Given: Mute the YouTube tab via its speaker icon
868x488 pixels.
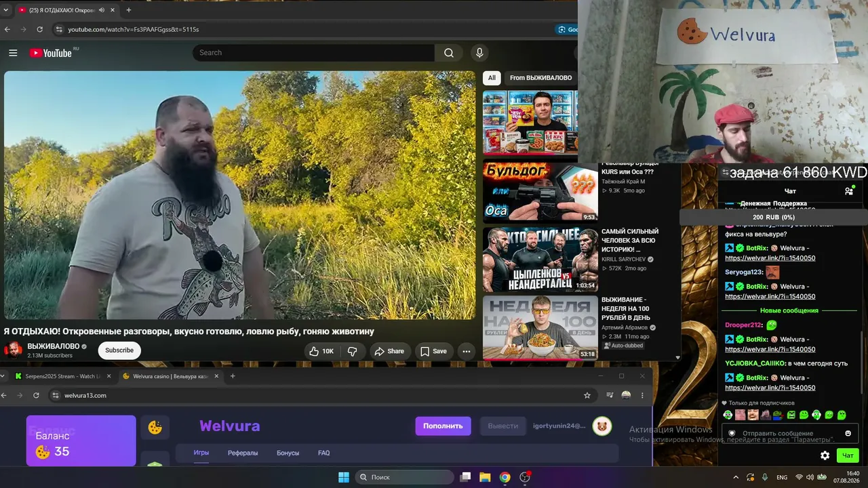Looking at the screenshot, I should [102, 10].
